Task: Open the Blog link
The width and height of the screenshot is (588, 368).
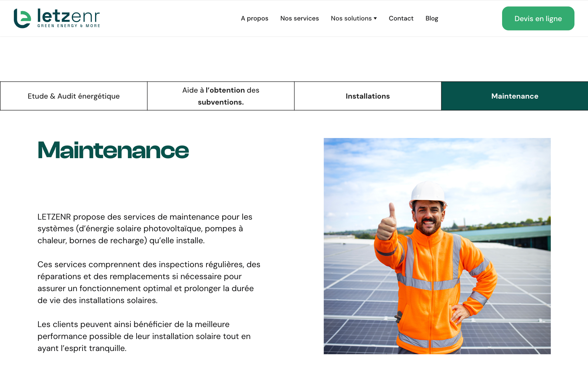Action: pyautogui.click(x=432, y=18)
